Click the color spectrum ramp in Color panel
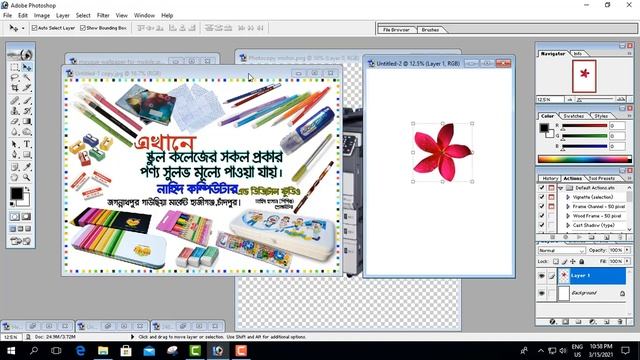The width and height of the screenshot is (640, 360). tap(584, 159)
